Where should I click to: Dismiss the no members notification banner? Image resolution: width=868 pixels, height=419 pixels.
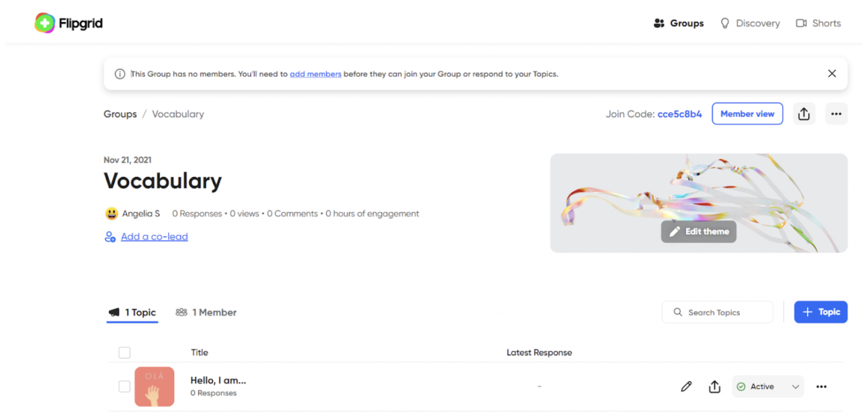(x=831, y=74)
